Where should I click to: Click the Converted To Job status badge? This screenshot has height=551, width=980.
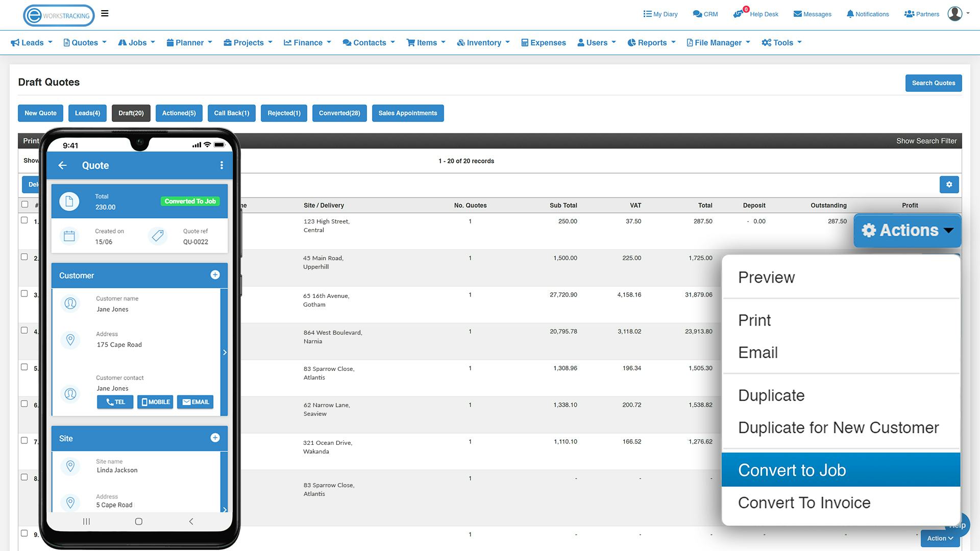[x=190, y=201]
